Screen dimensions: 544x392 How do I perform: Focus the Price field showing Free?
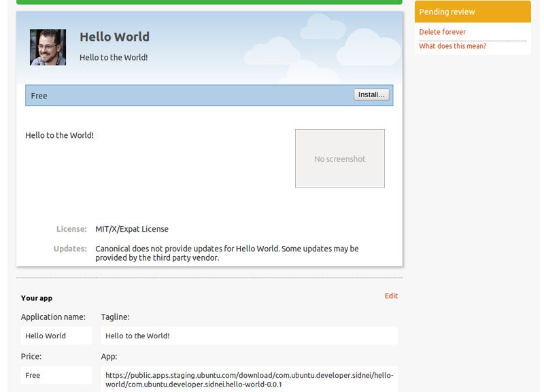(x=56, y=375)
